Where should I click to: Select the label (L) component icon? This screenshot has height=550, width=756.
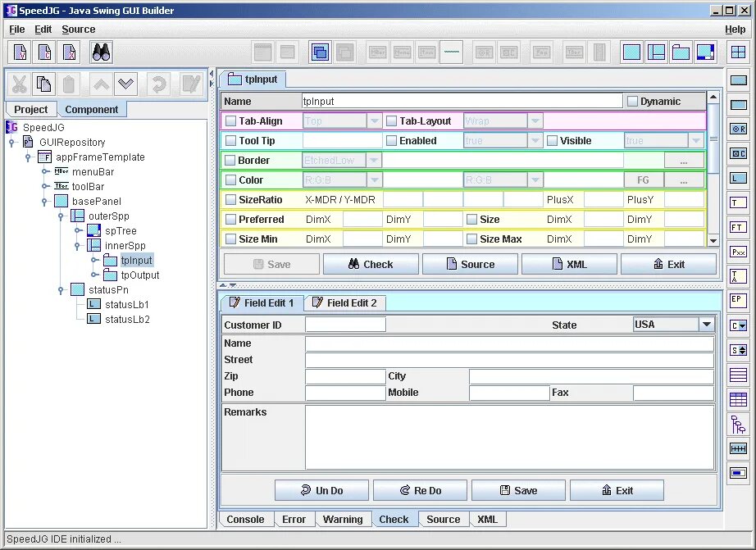pyautogui.click(x=738, y=178)
